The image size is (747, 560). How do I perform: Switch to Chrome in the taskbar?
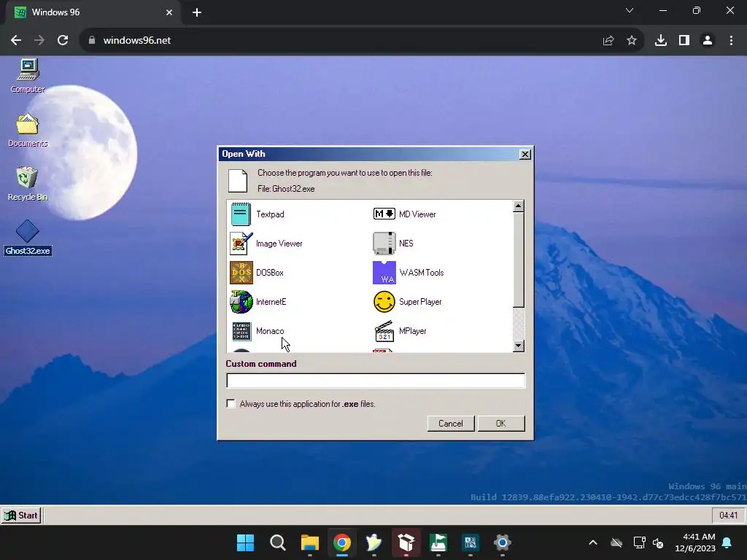[342, 542]
